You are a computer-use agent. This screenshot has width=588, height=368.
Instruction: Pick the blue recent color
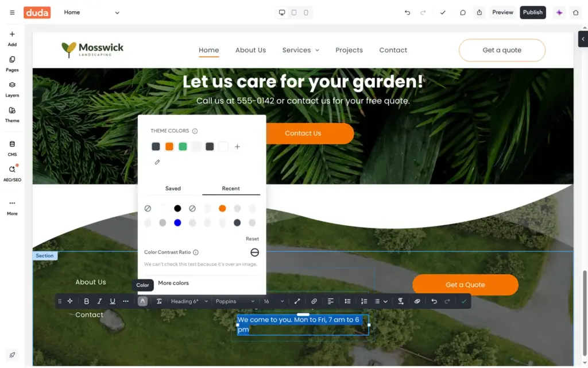click(177, 223)
